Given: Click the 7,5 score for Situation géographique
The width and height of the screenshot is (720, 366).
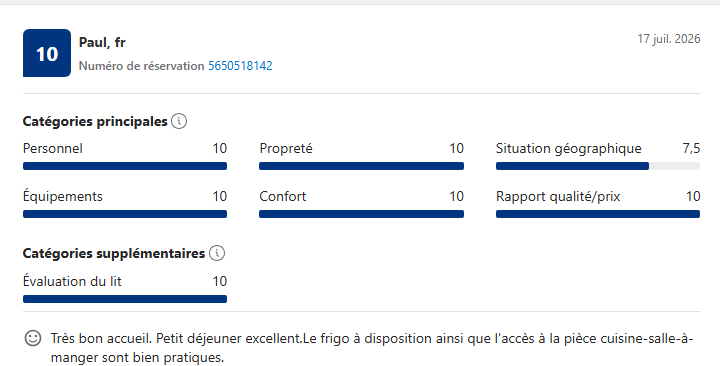Looking at the screenshot, I should 691,148.
